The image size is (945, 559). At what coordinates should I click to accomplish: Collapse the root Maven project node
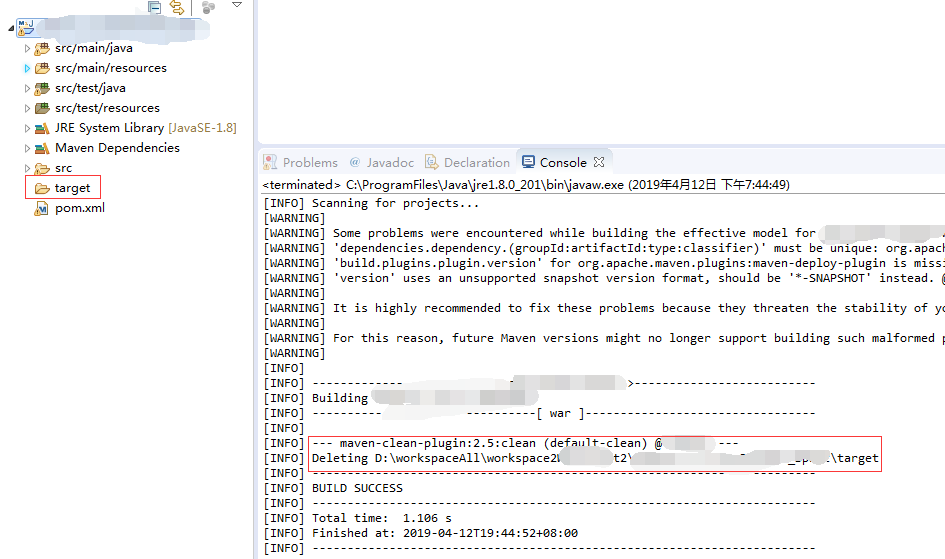coord(9,28)
